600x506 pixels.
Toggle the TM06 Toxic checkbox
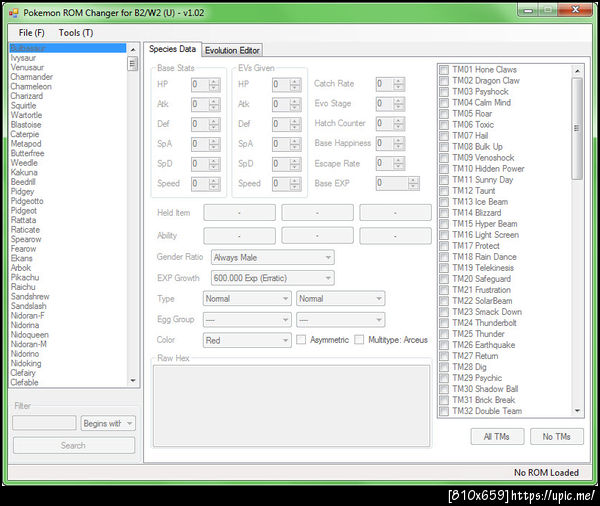tap(444, 125)
